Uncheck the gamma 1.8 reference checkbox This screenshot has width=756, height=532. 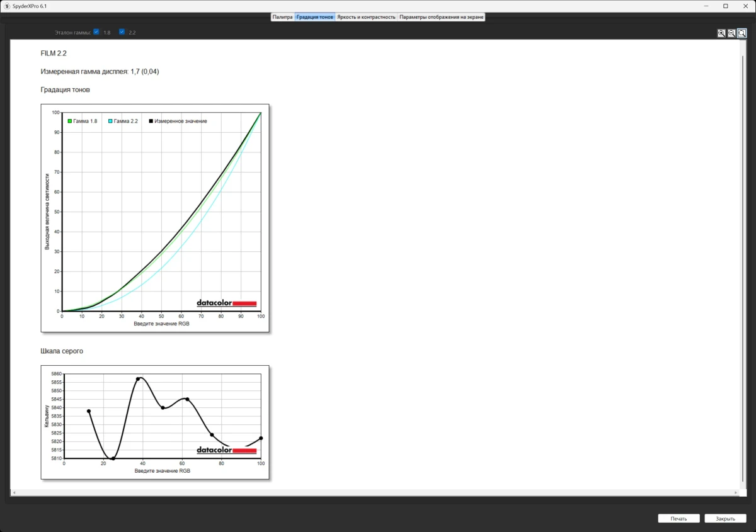point(96,31)
